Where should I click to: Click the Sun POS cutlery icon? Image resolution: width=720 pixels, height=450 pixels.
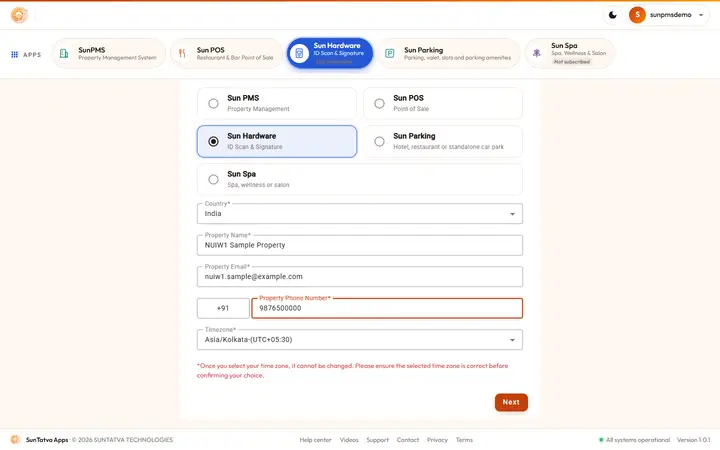(182, 53)
